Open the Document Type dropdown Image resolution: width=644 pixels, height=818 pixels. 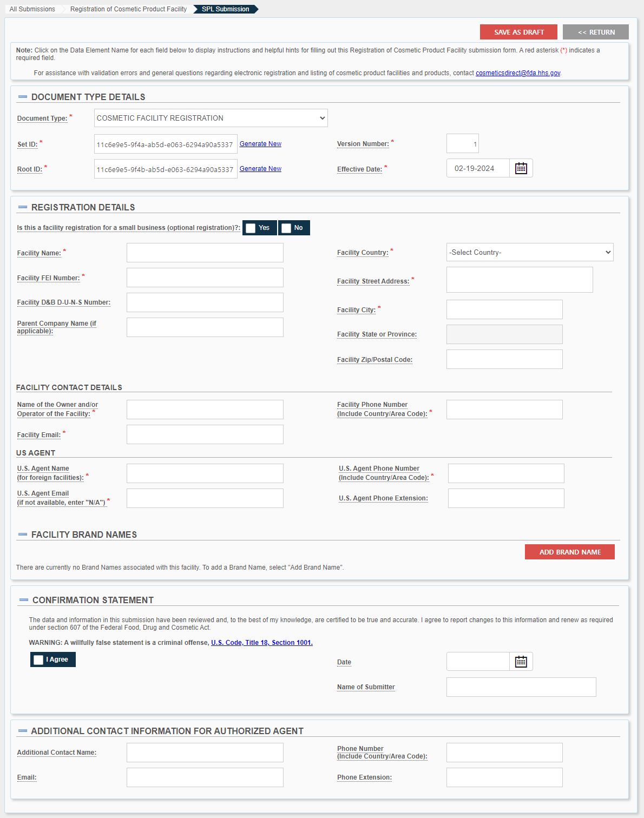211,118
